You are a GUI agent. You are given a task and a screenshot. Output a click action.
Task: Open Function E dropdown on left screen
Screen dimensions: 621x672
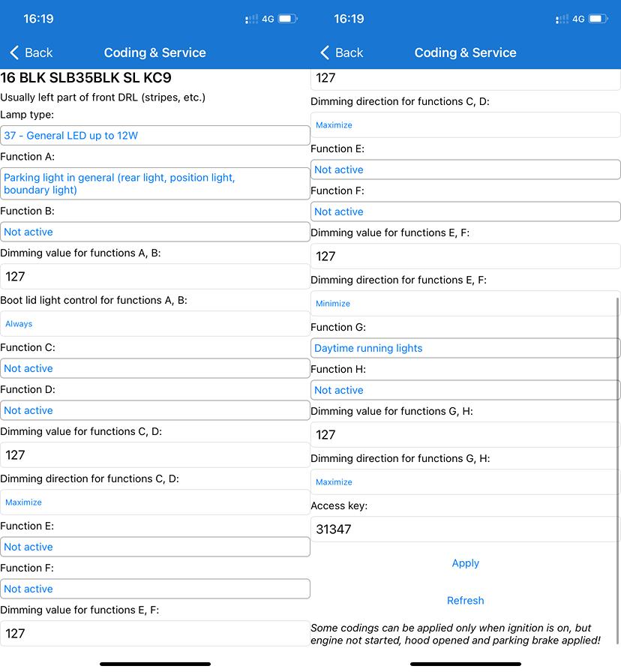click(155, 547)
